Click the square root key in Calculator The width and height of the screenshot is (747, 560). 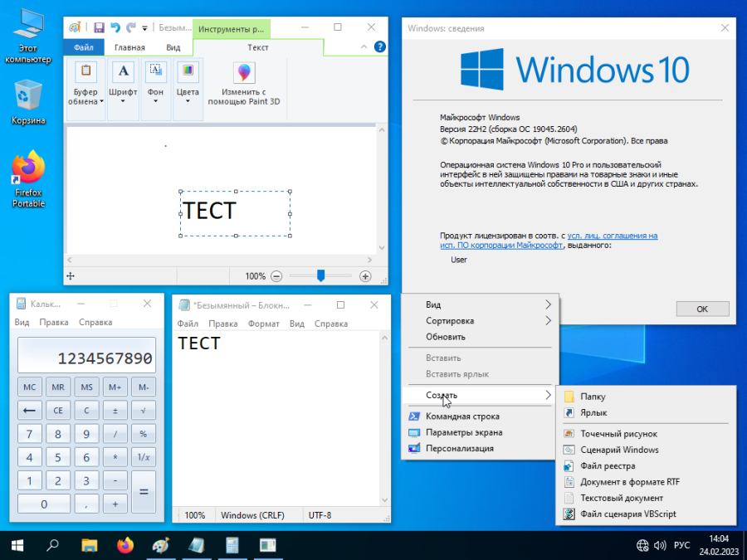coord(144,410)
